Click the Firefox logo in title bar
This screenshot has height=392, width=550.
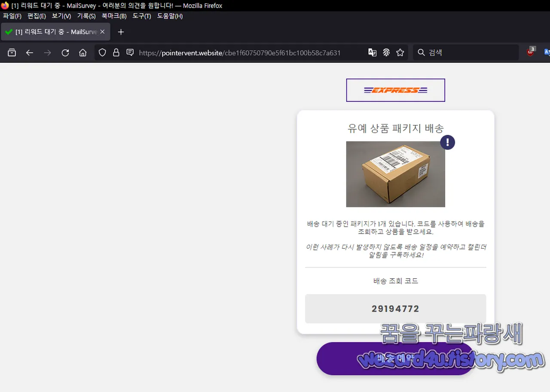pyautogui.click(x=5, y=6)
